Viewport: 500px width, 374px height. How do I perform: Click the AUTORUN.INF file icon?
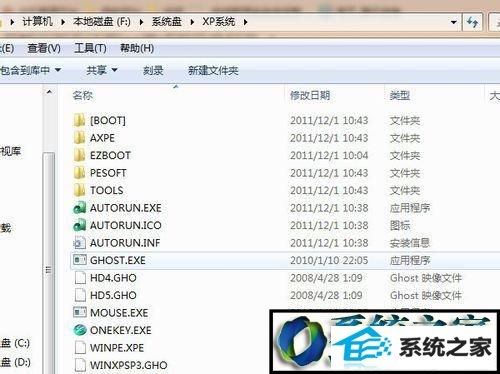tap(80, 243)
